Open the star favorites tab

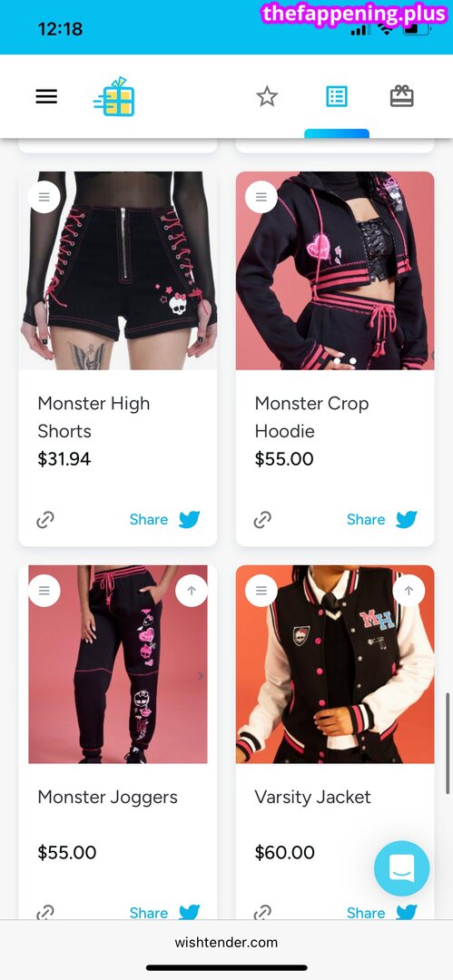(x=267, y=96)
